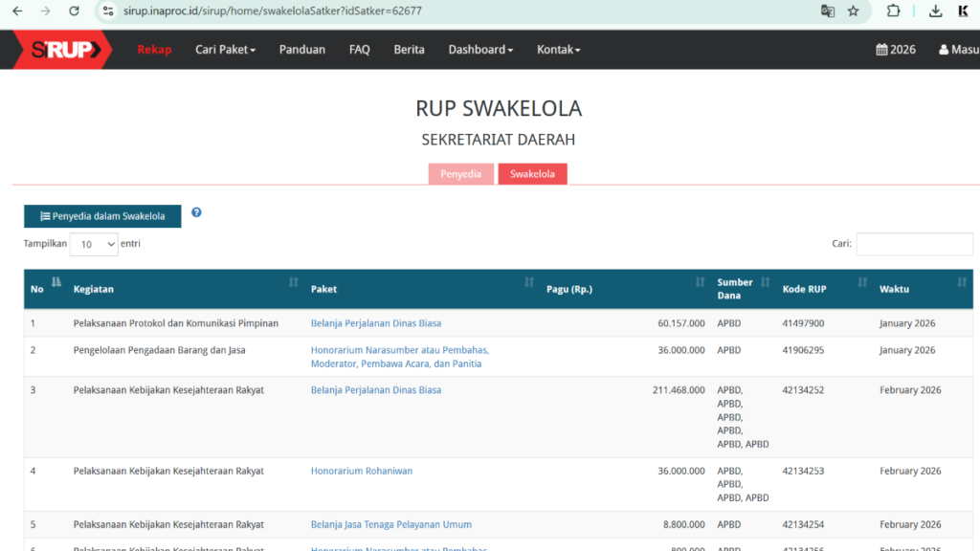Click the SiRUP logo in navbar

coord(62,50)
